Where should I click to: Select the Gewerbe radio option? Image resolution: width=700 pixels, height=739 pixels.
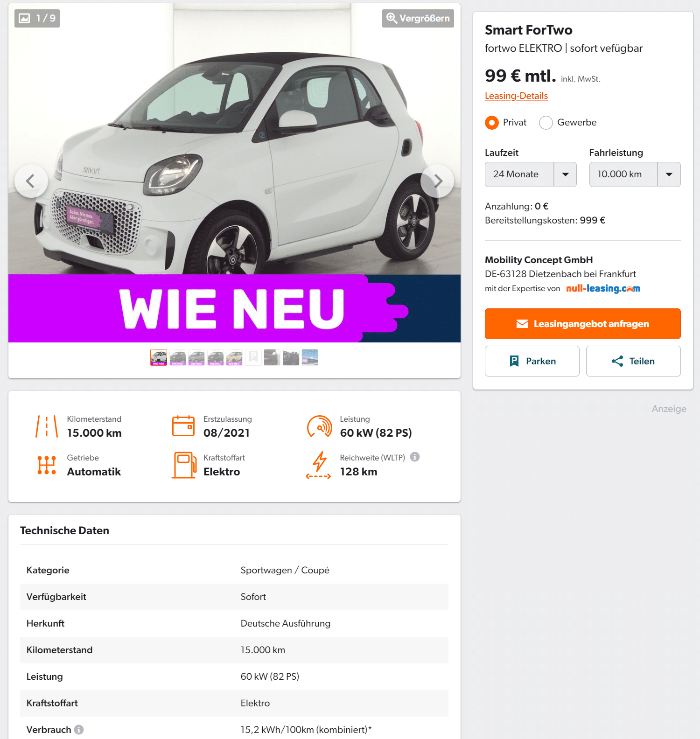click(546, 123)
